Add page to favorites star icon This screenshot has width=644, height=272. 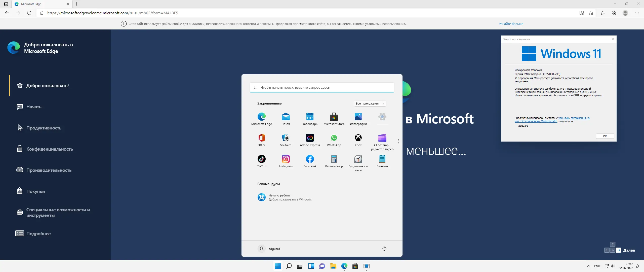(x=591, y=13)
